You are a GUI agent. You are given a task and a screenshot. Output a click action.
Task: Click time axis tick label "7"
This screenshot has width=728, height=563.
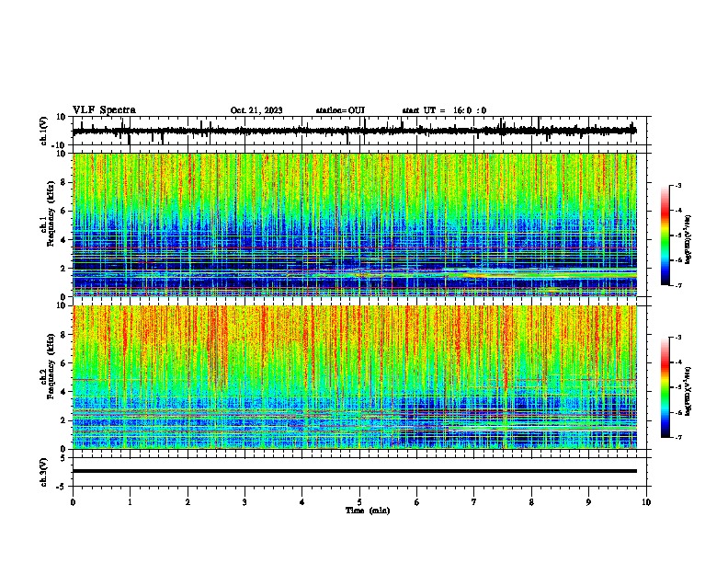[474, 502]
